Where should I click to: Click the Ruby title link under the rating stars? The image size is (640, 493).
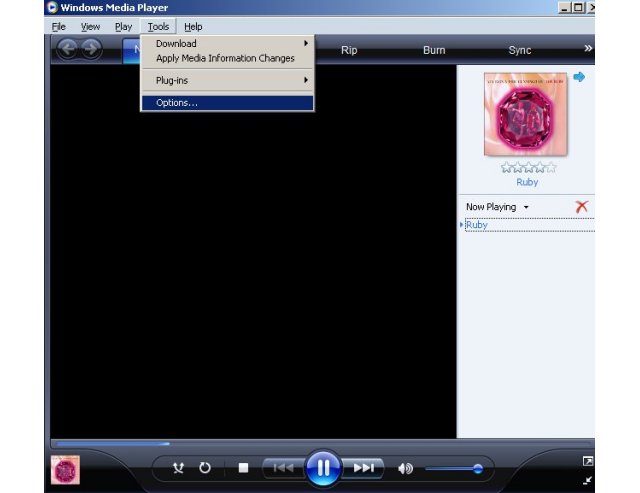click(527, 182)
